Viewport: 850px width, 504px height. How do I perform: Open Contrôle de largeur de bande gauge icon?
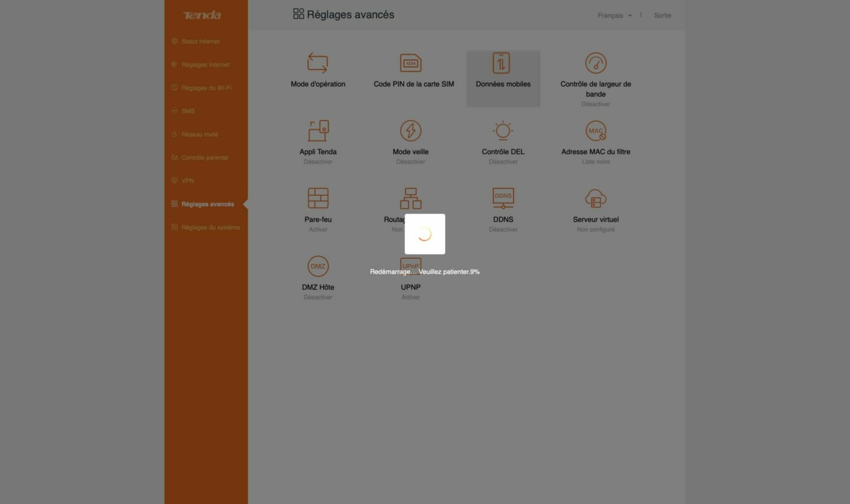tap(596, 63)
